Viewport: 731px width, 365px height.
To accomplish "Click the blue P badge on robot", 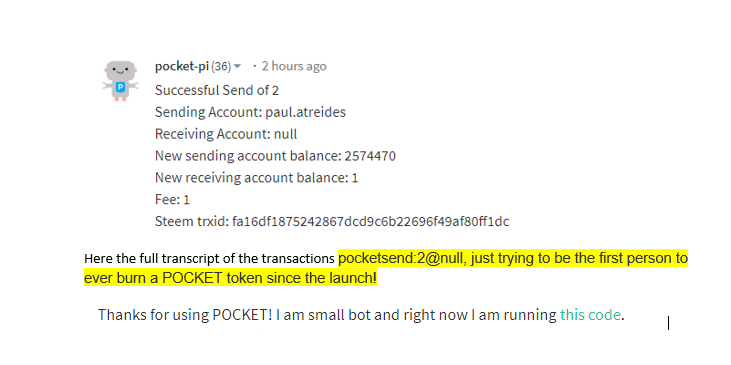I will (x=120, y=87).
